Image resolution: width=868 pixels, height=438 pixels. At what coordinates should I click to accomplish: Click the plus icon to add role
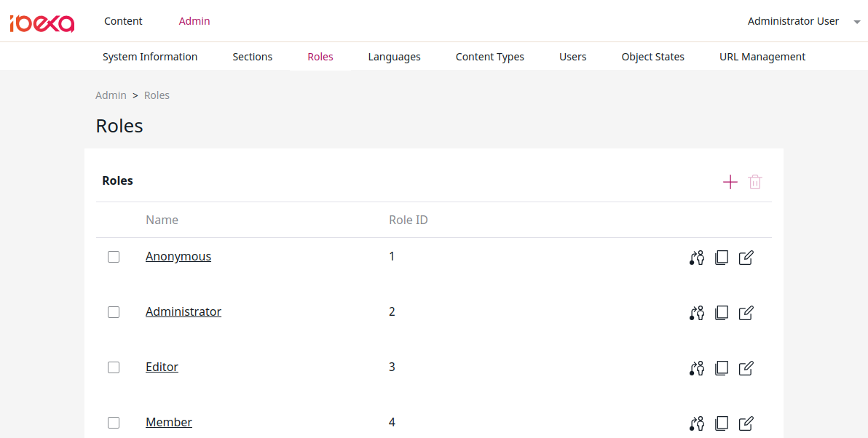[730, 182]
